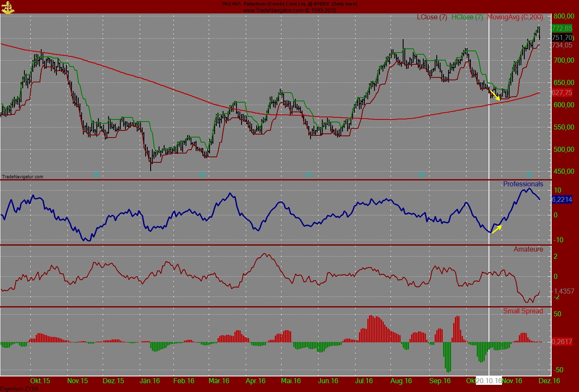Click the yellow arrow annotation near the moving average

coord(495,94)
